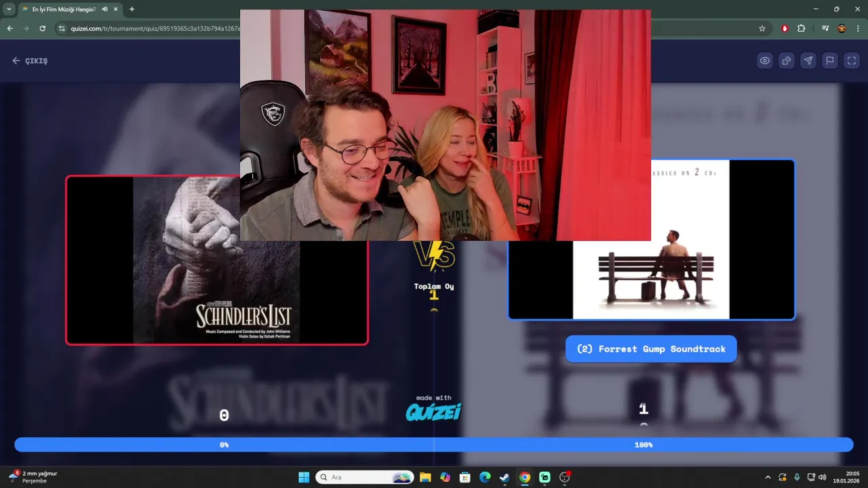This screenshot has width=868, height=488.
Task: Open Microsoft Edge from the taskbar
Action: tap(485, 477)
